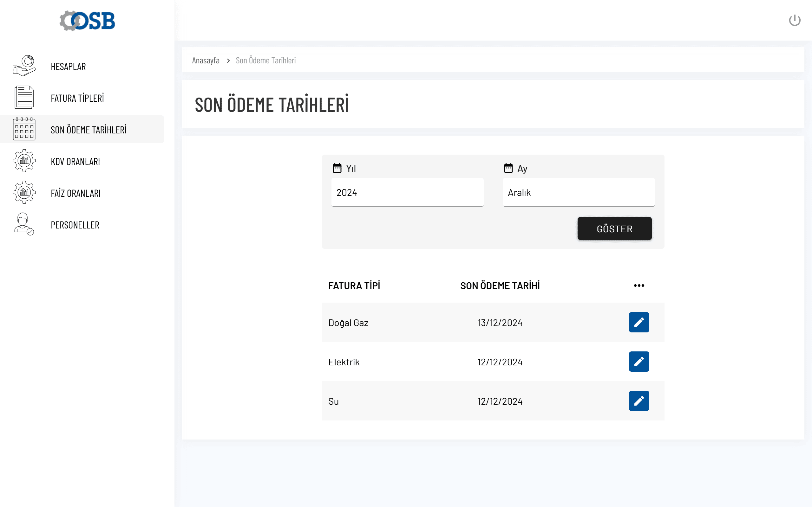Click the KDV Oranları gear icon
812x507 pixels.
point(24,161)
